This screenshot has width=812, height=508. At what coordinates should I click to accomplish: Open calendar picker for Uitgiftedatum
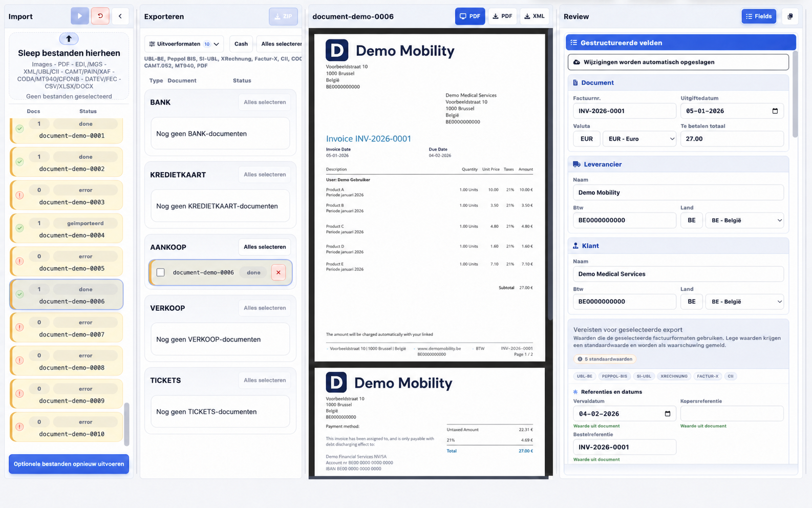coord(775,111)
